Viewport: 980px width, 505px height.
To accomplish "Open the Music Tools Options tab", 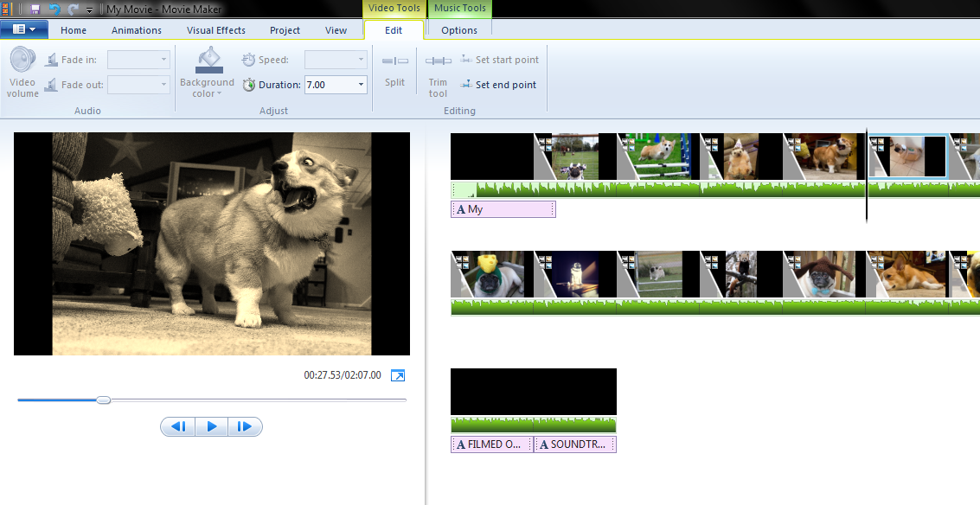I will 458,29.
